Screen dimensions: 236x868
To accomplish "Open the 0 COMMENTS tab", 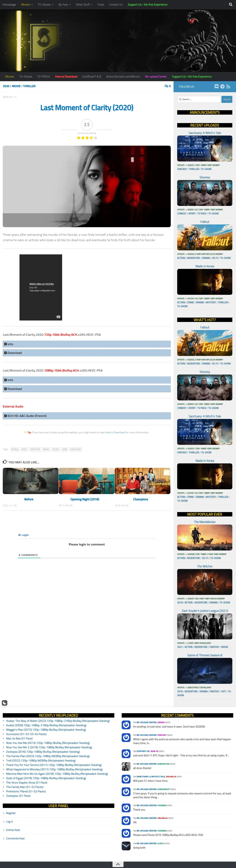I will coord(28,555).
